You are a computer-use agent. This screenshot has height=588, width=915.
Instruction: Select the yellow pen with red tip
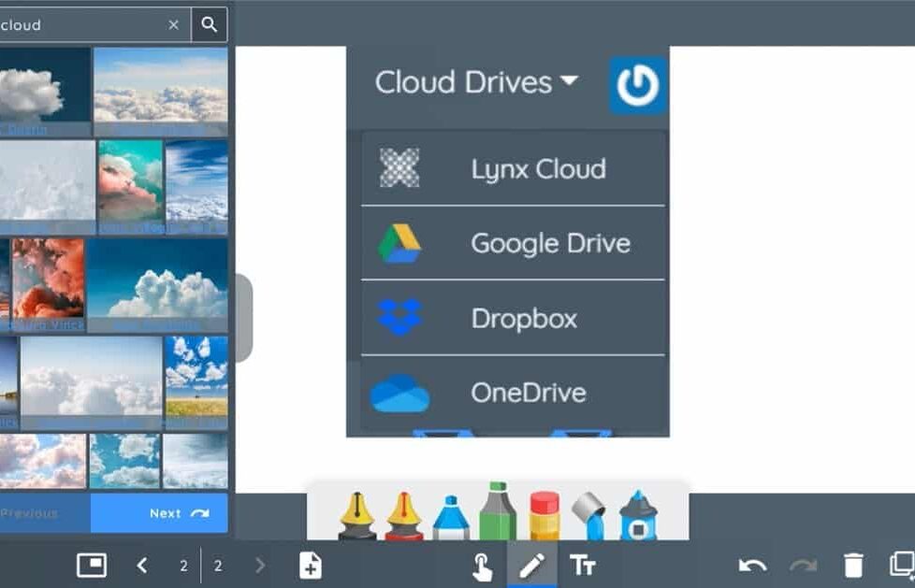[404, 516]
